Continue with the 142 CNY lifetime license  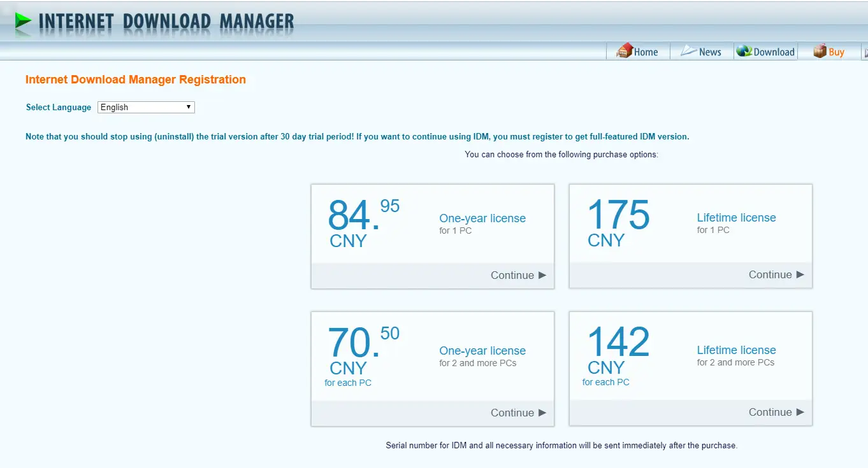coord(776,412)
